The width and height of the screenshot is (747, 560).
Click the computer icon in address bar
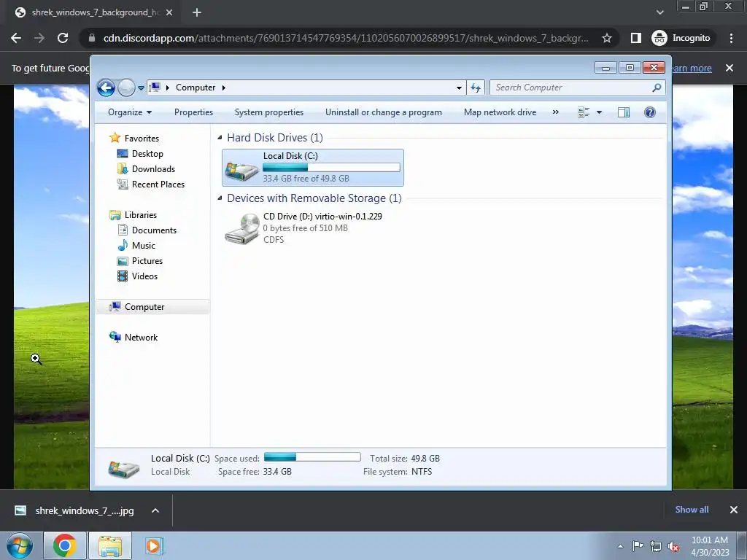click(155, 87)
